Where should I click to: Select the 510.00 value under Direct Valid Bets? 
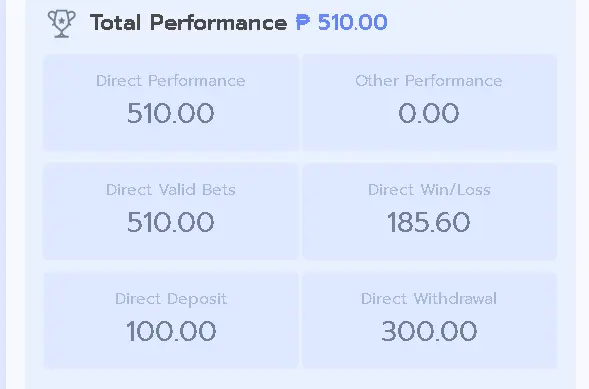click(171, 222)
